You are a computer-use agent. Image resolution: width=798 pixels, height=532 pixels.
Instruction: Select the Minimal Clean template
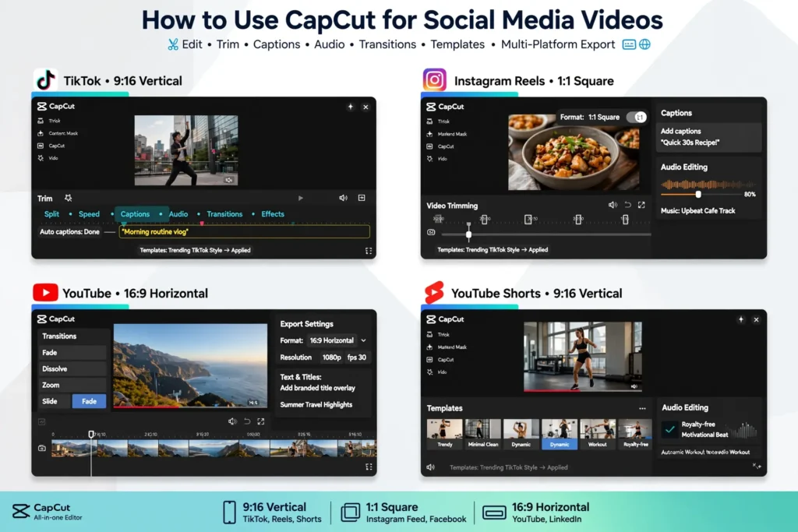[483, 434]
